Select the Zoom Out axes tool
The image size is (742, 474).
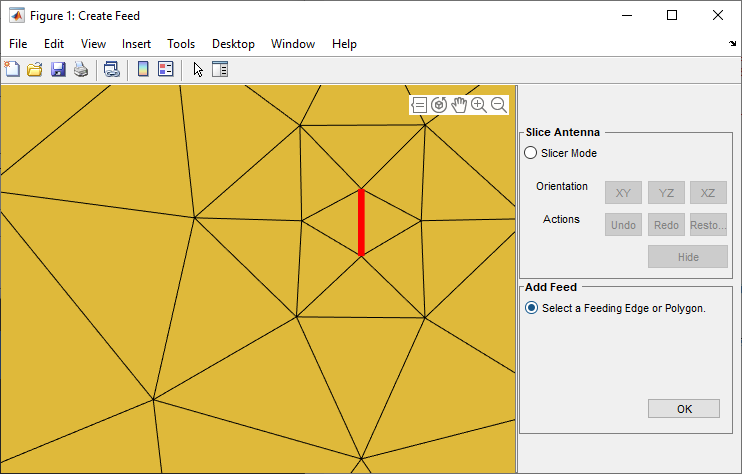point(499,105)
